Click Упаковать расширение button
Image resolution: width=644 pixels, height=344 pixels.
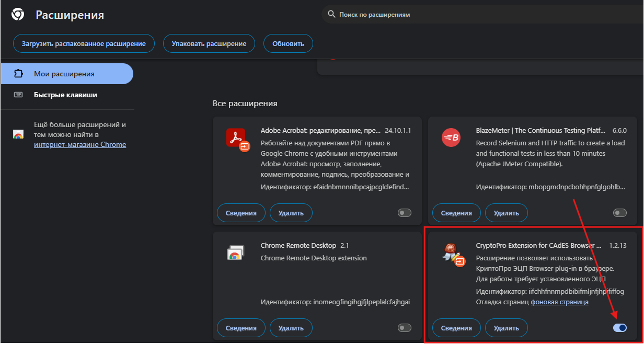tap(209, 44)
